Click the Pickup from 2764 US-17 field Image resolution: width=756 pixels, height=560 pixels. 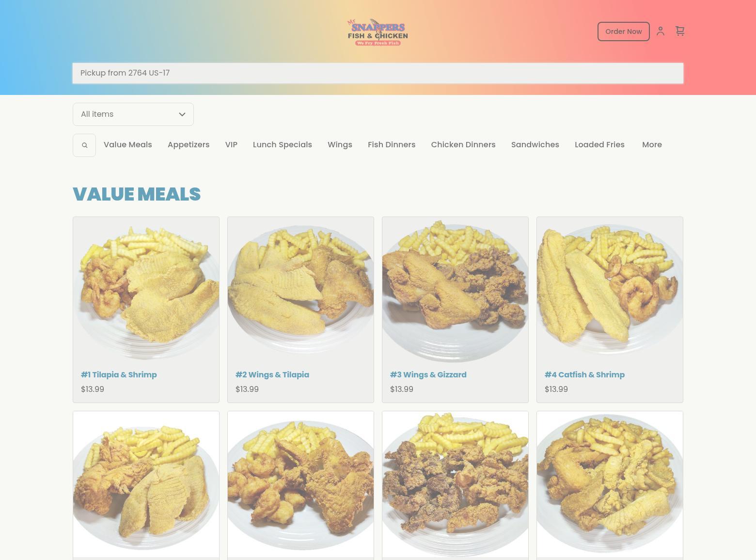[378, 73]
